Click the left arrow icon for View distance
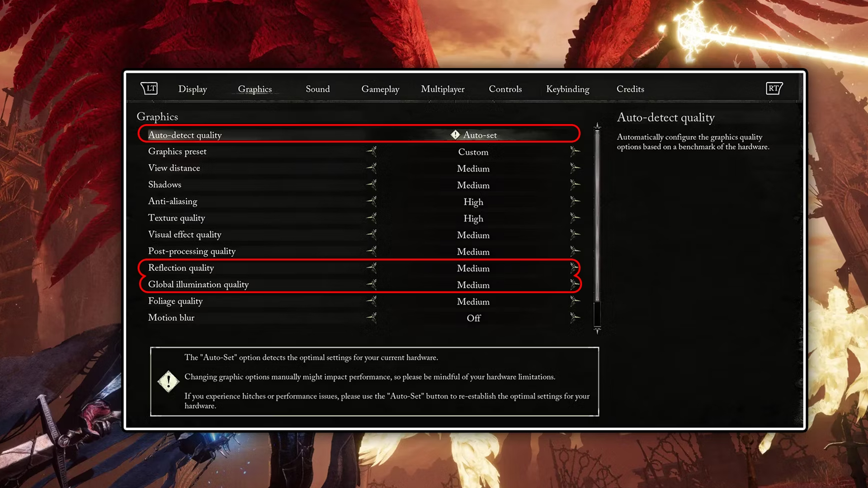The width and height of the screenshot is (868, 488). (371, 168)
